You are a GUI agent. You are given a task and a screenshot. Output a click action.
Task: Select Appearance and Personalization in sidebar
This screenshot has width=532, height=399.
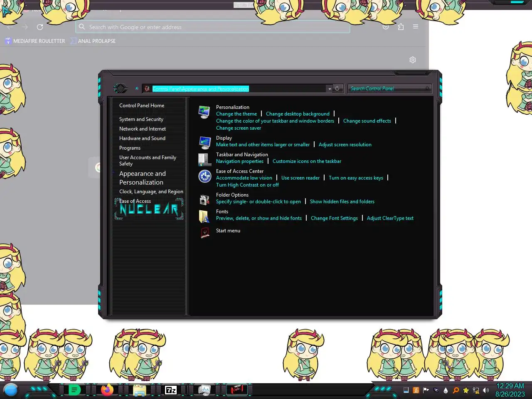(x=143, y=178)
